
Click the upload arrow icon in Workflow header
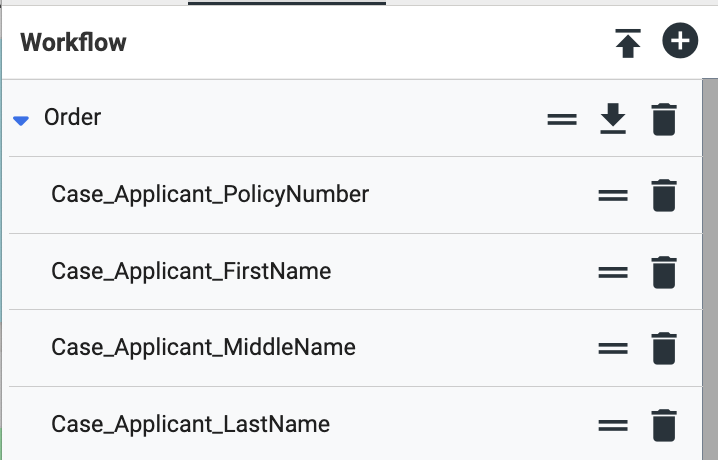click(x=628, y=43)
